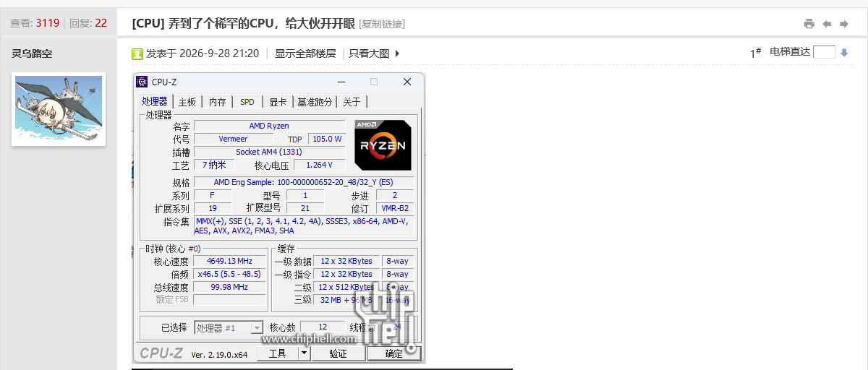Minimize the CPU-Z window
The width and height of the screenshot is (868, 370).
341,82
